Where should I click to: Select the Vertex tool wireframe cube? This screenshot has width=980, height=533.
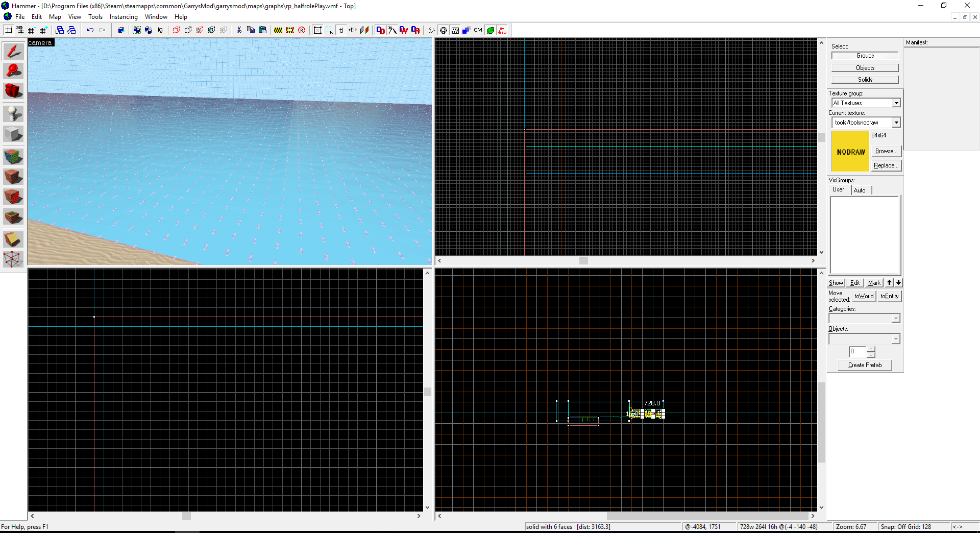click(13, 259)
